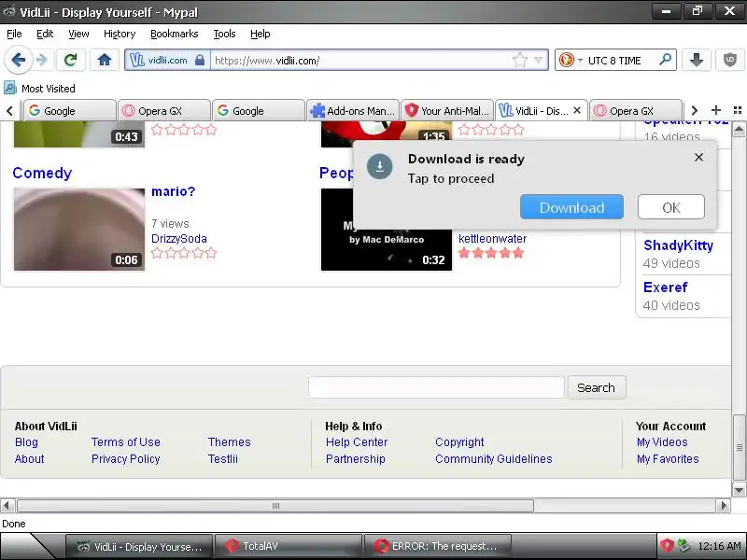Image resolution: width=747 pixels, height=560 pixels.
Task: Open the My Videos link
Action: coord(662,441)
